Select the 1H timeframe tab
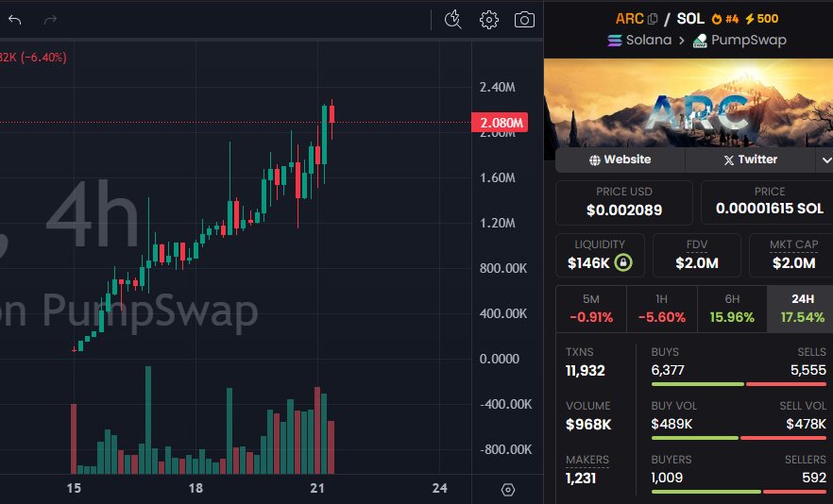The image size is (833, 504). pos(661,308)
